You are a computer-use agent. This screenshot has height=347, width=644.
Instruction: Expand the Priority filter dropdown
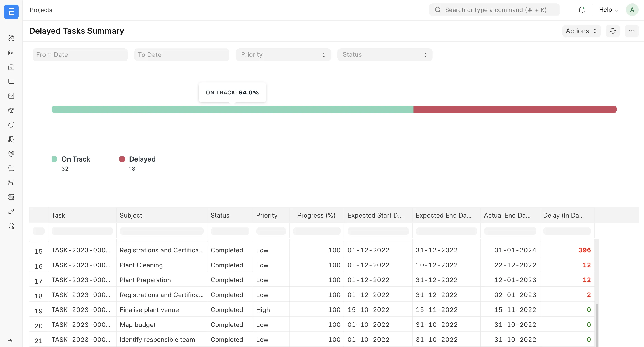(283, 54)
